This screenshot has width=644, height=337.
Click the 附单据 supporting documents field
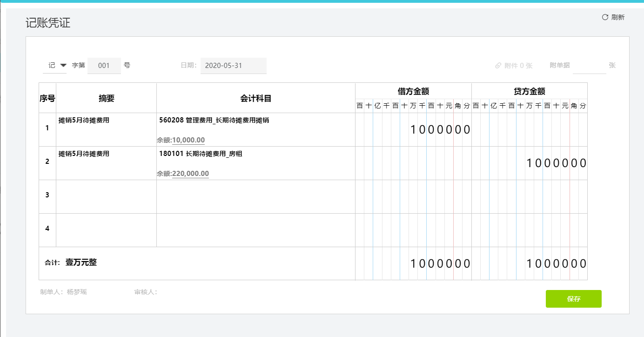pos(589,65)
